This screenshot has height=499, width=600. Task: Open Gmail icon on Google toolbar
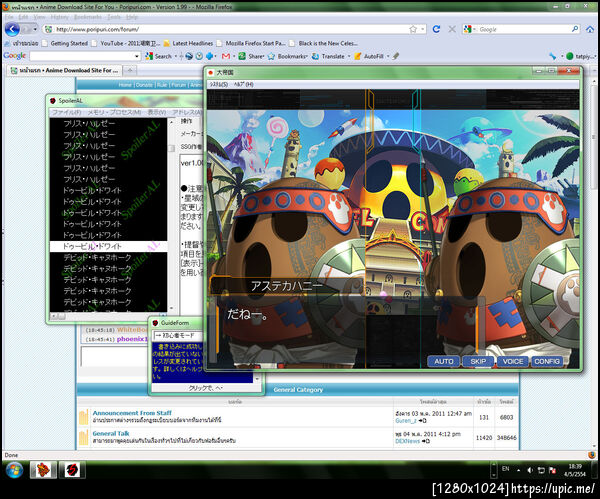click(226, 56)
